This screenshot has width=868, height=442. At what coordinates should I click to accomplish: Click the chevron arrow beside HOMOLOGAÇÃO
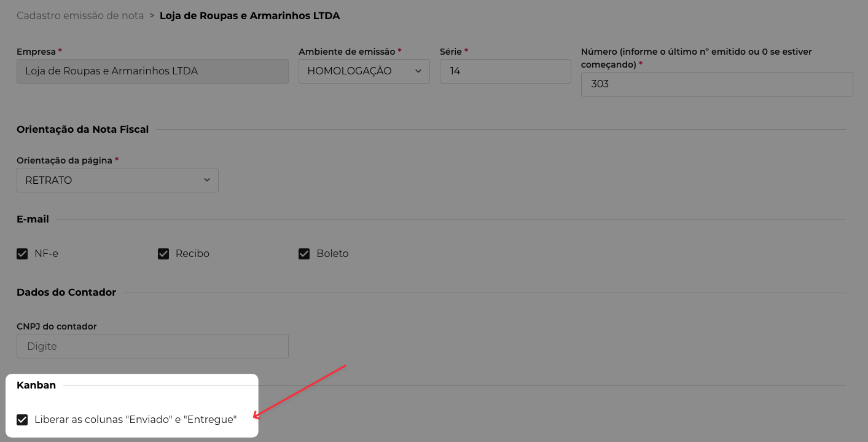(x=418, y=71)
